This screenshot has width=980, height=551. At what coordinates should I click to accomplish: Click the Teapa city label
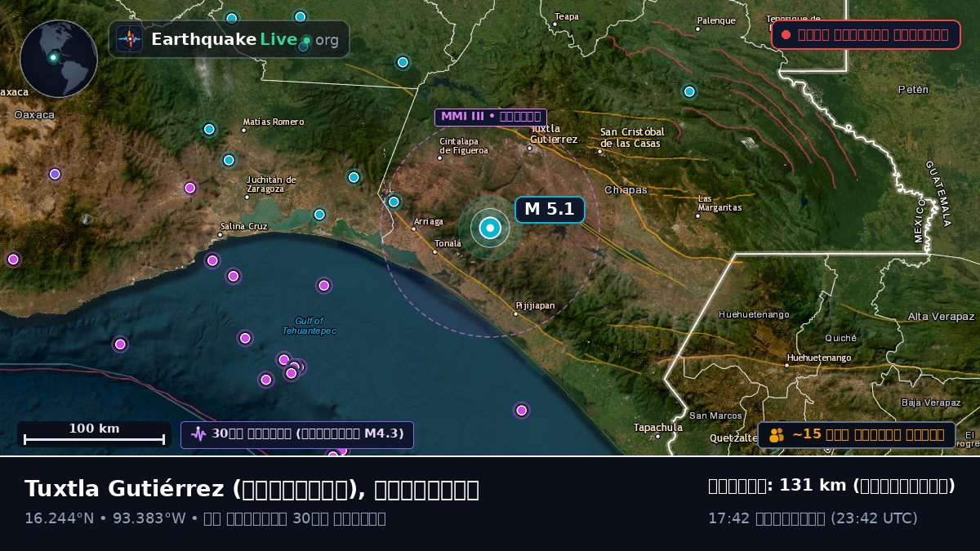[x=566, y=16]
